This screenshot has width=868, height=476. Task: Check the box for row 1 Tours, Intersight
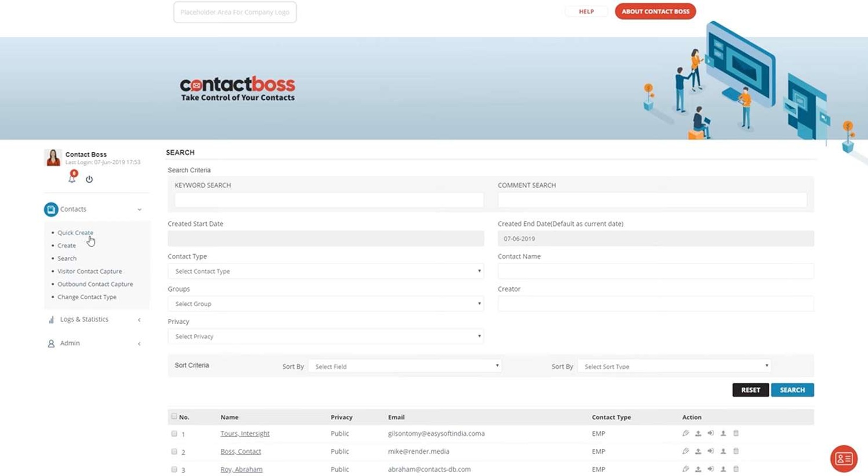coord(174,434)
